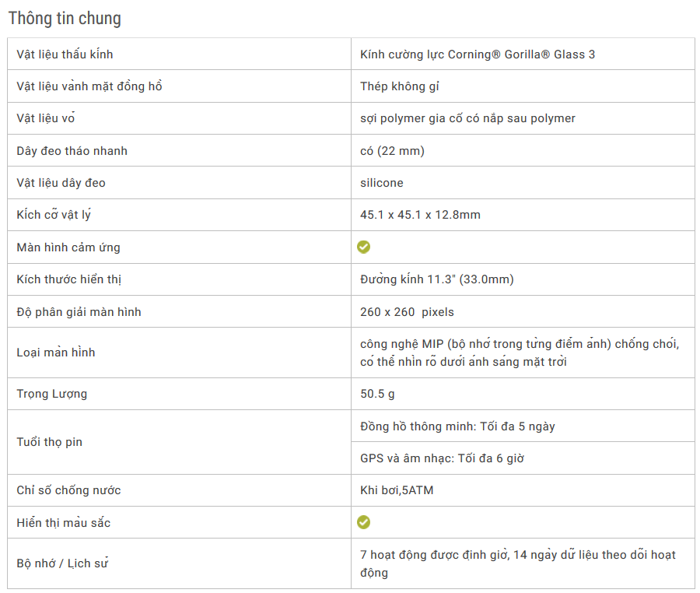
Task: Click the green checkmark for Màn hình cảm ứng
Action: coord(363,247)
